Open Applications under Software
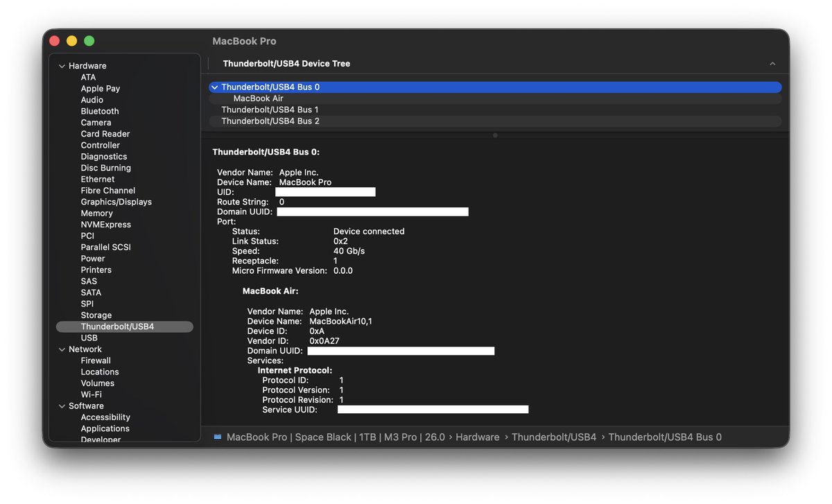832x504 pixels. click(105, 428)
